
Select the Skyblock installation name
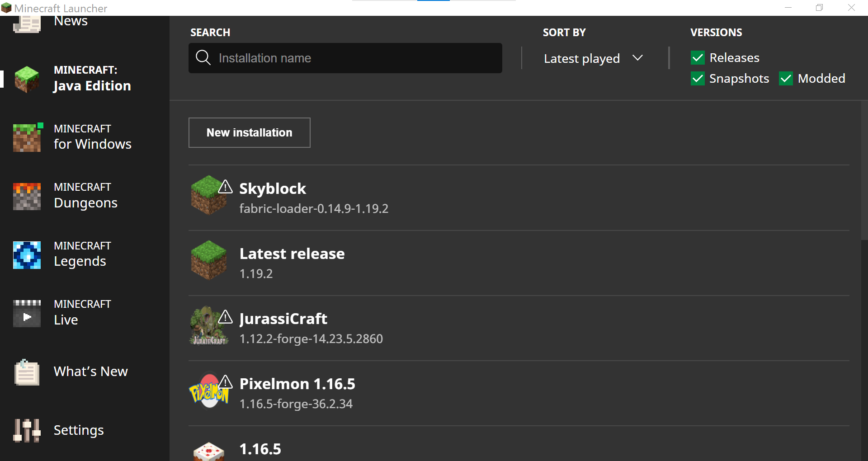point(273,188)
